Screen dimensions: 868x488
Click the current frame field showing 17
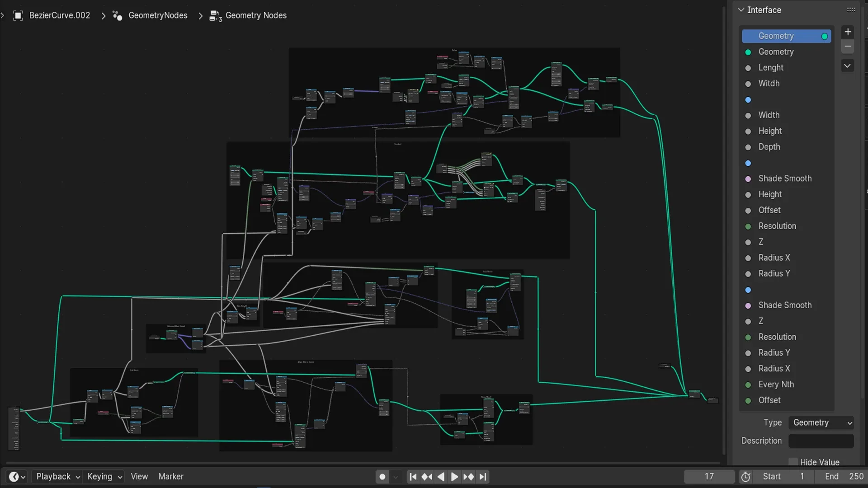tap(709, 477)
